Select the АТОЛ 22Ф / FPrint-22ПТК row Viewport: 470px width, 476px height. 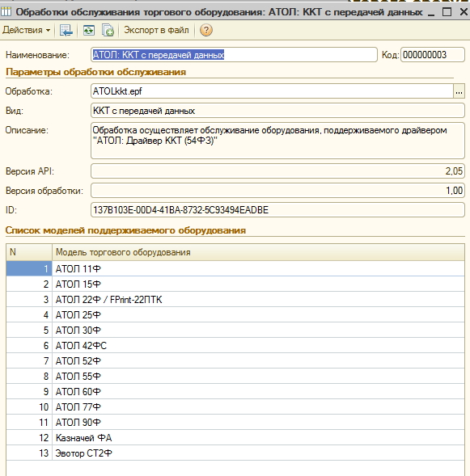click(235, 300)
